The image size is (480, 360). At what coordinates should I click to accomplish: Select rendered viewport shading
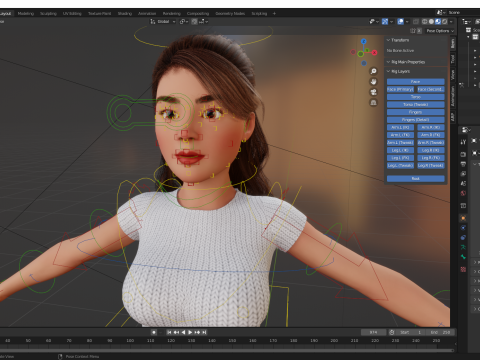(x=444, y=22)
